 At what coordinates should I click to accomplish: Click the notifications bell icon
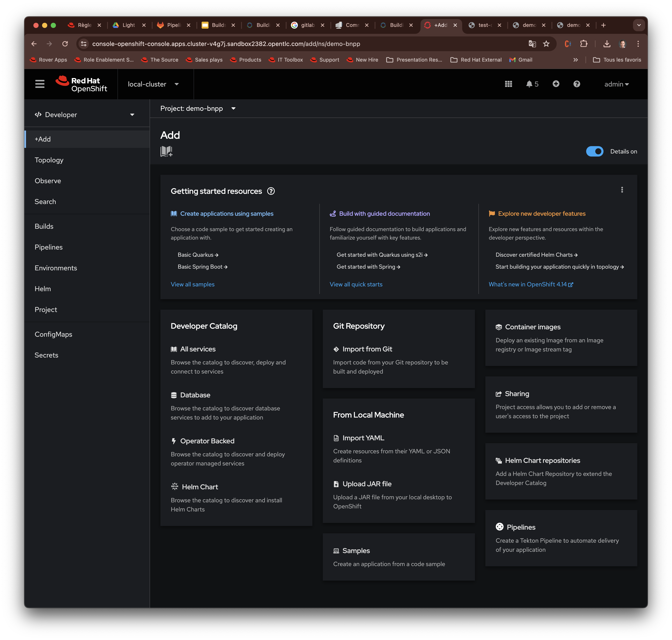(x=529, y=84)
